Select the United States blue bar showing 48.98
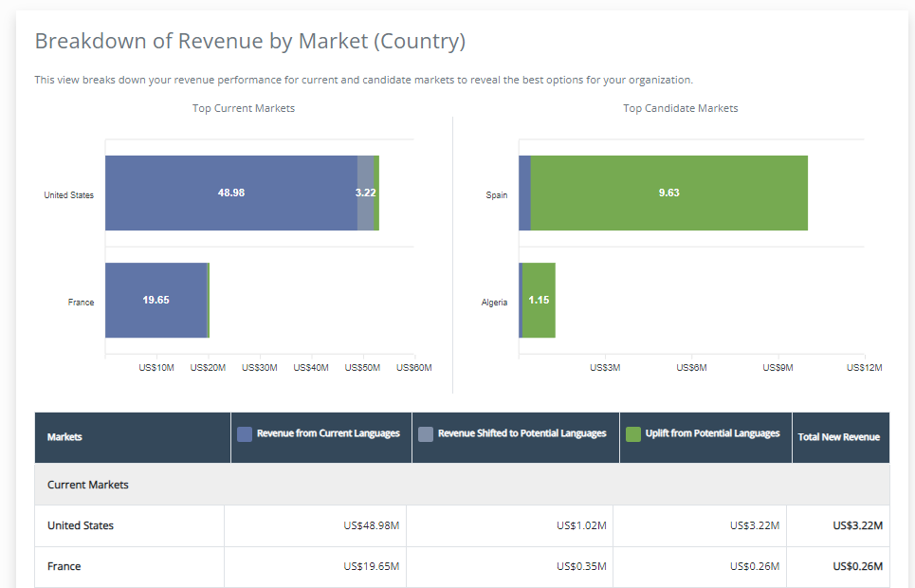Screen dimensions: 915x588 230,193
